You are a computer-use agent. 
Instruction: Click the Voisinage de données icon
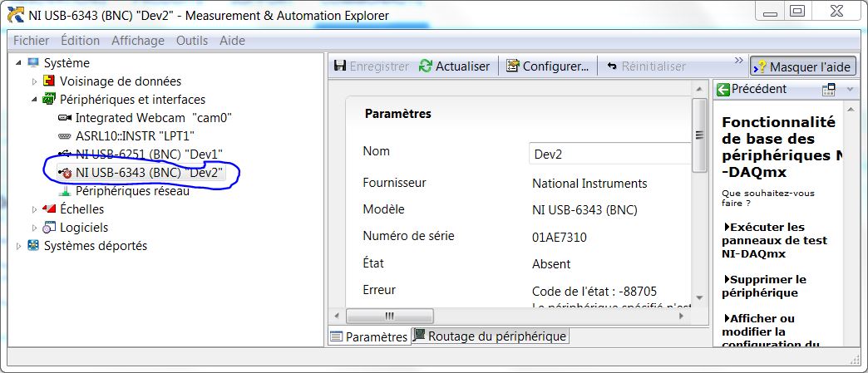(x=49, y=81)
